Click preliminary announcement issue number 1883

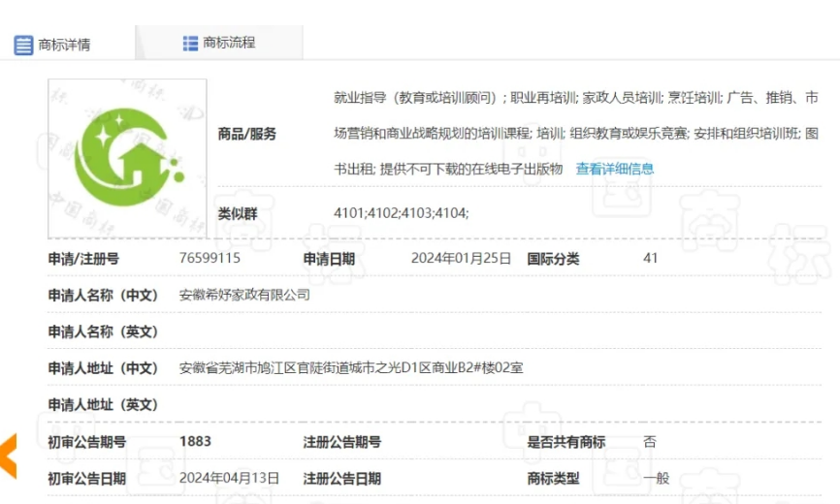point(195,441)
